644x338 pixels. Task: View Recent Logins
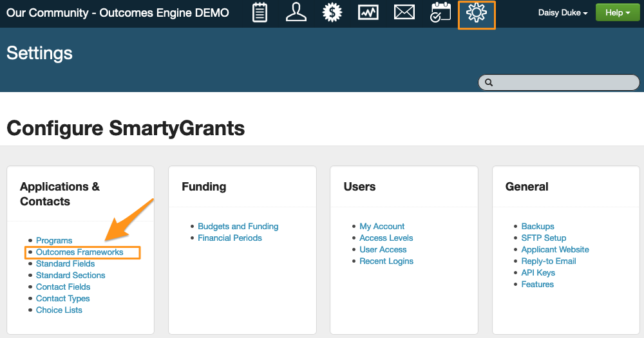coord(386,261)
